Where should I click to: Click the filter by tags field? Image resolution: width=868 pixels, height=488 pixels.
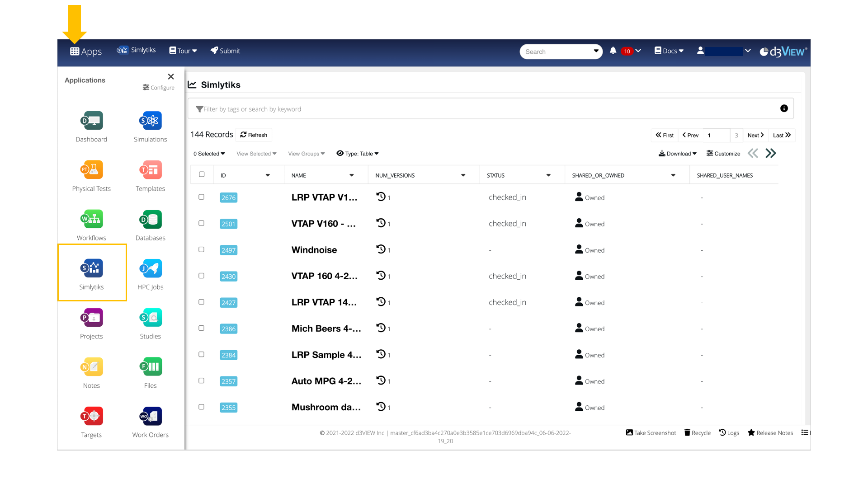pyautogui.click(x=491, y=108)
